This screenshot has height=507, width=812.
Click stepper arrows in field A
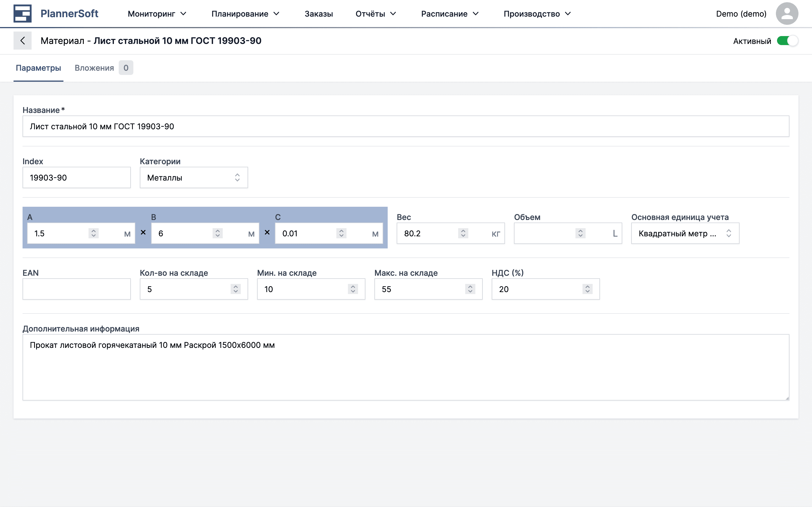94,234
